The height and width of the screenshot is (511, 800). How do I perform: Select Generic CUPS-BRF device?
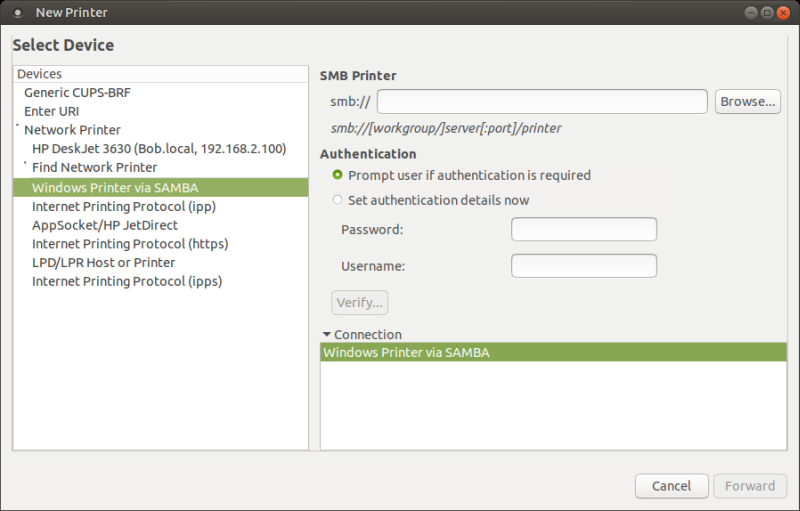click(x=77, y=92)
